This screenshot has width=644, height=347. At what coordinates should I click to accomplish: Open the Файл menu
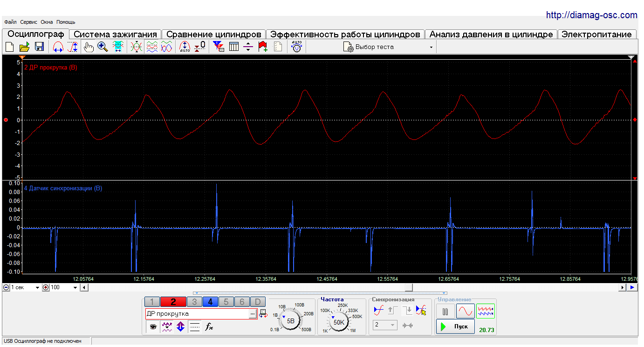click(x=10, y=22)
